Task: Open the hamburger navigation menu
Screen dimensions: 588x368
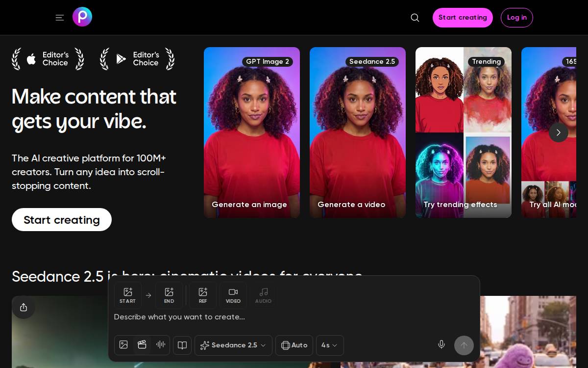Action: [x=60, y=18]
